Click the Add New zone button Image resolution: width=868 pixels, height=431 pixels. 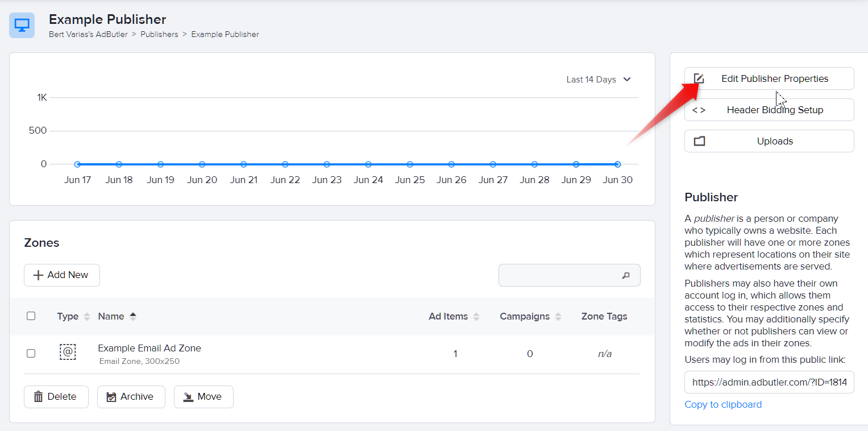[x=61, y=275]
